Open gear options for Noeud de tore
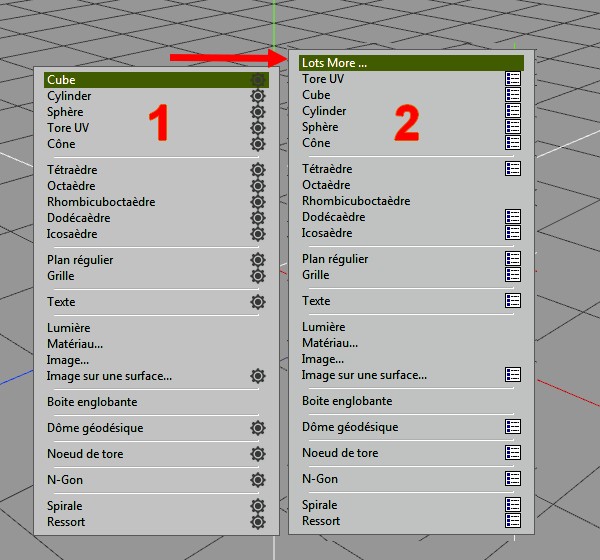600x560 pixels. pos(258,454)
